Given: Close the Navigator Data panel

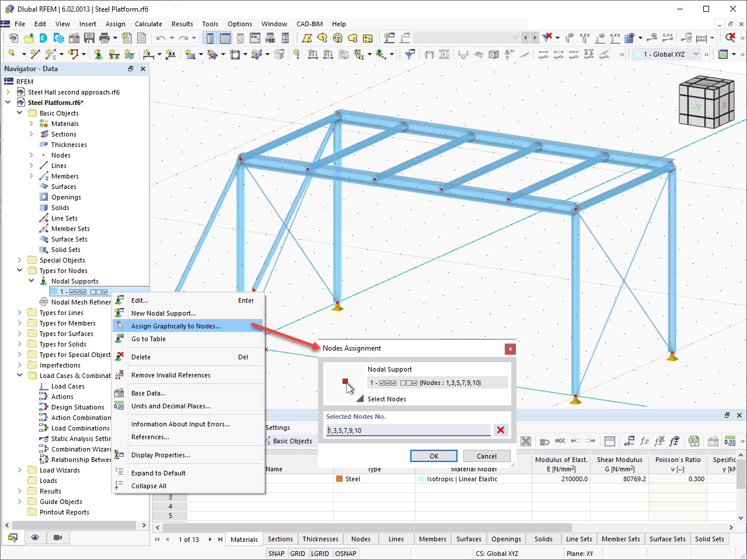Looking at the screenshot, I should (142, 69).
